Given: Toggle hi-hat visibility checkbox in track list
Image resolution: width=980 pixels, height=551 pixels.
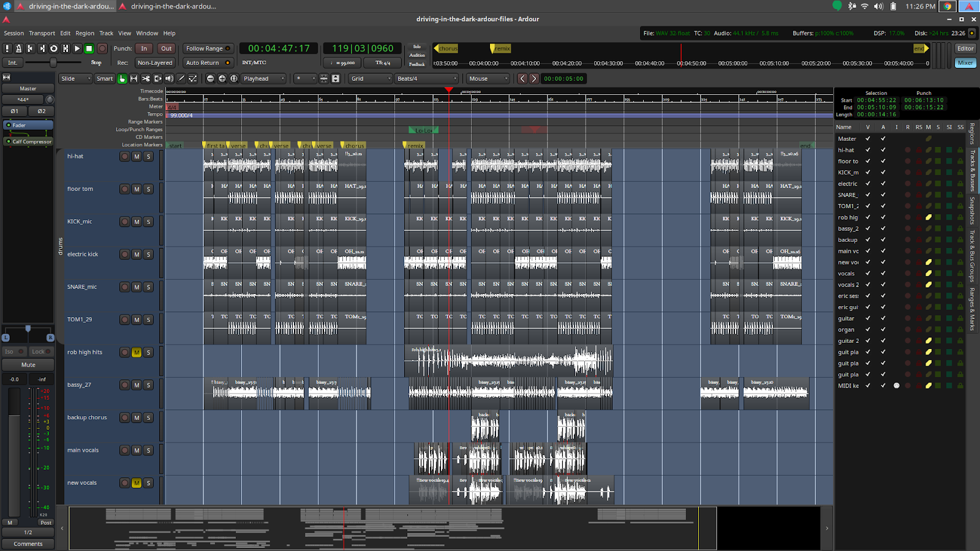Looking at the screenshot, I should tap(868, 150).
